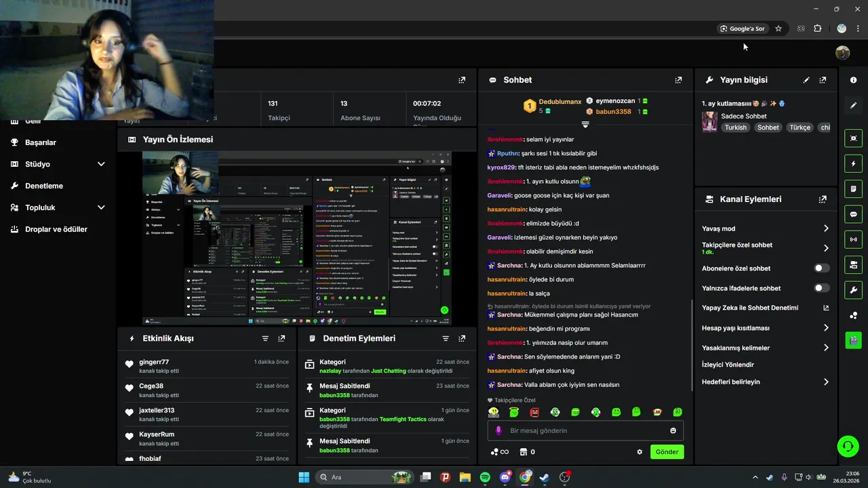Click the Turkish tag chip
The width and height of the screenshot is (868, 488).
[735, 127]
